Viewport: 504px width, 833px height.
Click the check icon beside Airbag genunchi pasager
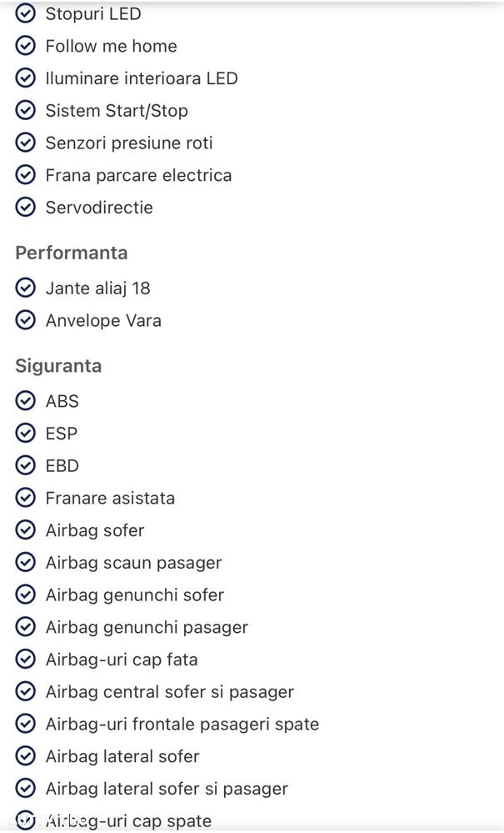(25, 627)
